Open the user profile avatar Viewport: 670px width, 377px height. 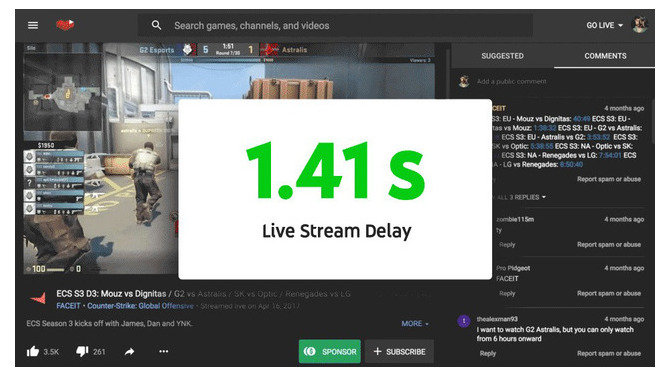640,25
